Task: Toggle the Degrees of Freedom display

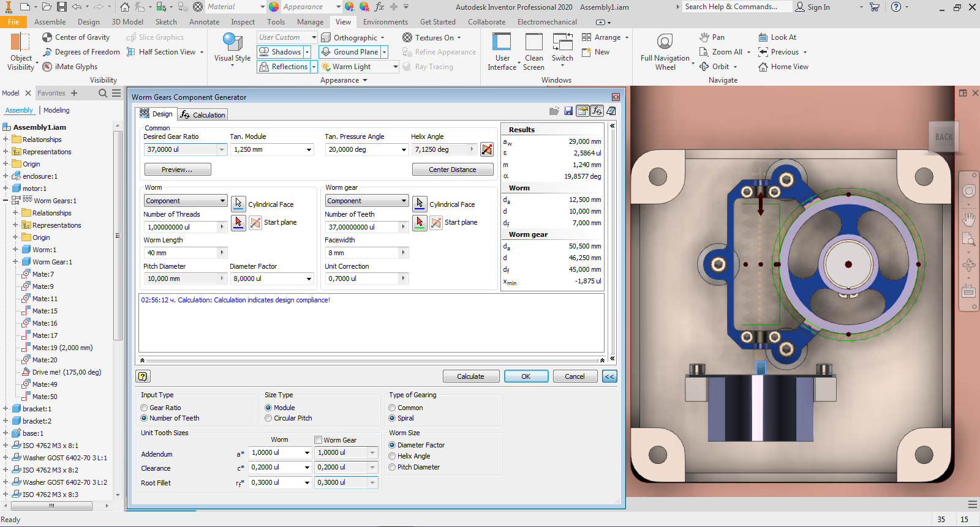Action: click(x=81, y=52)
